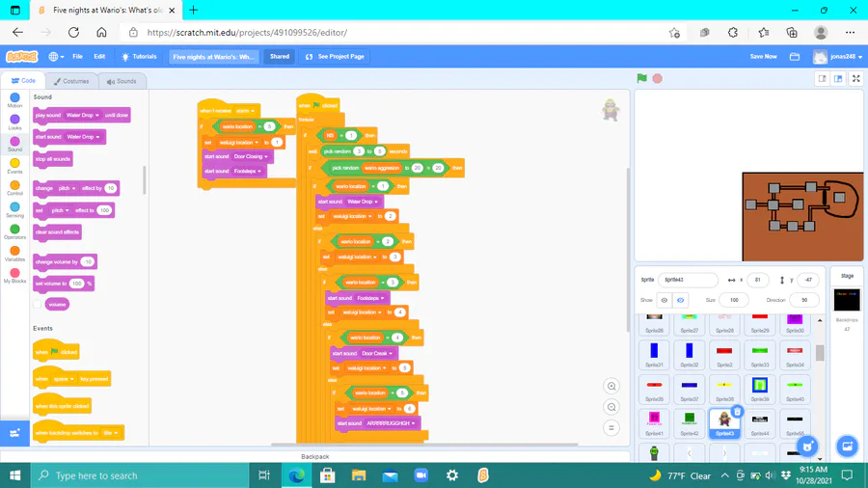This screenshot has height=488, width=868.
Task: Click the project title field
Action: (x=214, y=57)
